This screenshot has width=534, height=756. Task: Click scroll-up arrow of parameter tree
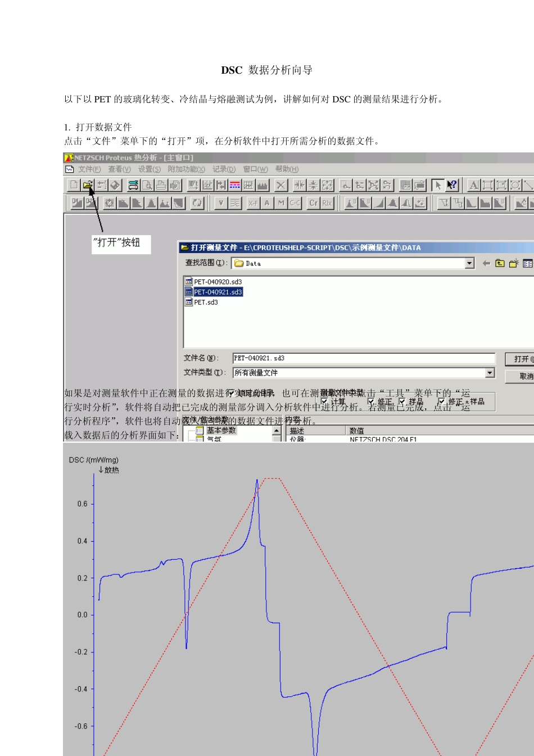pos(277,431)
